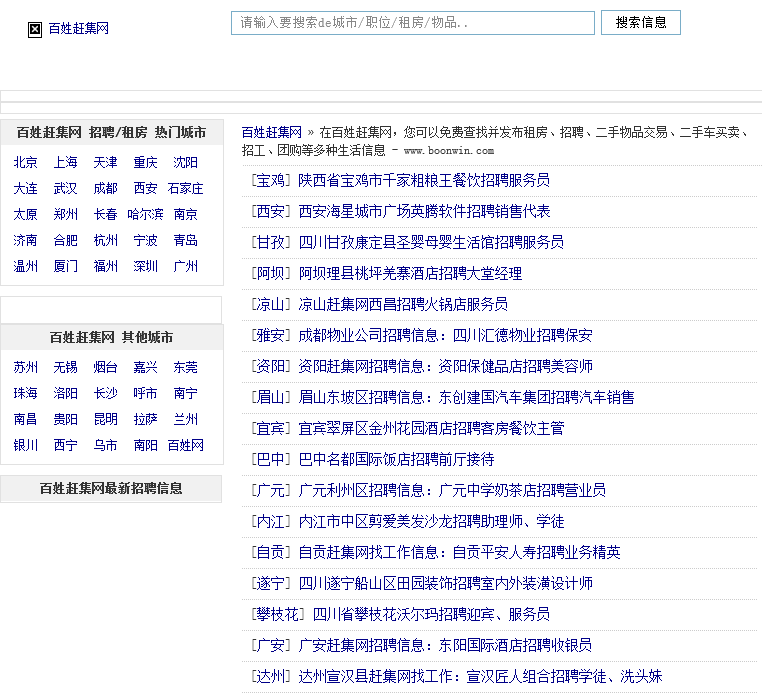Open the 百姓赶集网 logo link at top left

click(x=78, y=29)
